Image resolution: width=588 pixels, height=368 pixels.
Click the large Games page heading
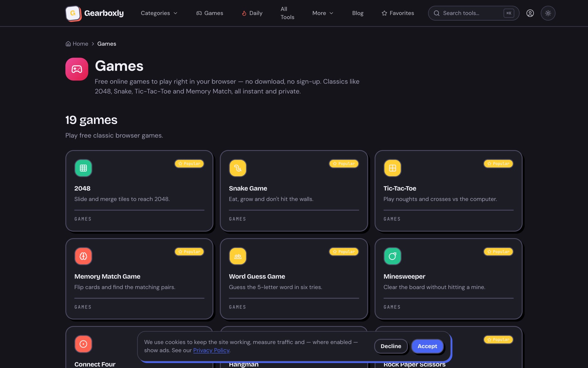coord(119,66)
